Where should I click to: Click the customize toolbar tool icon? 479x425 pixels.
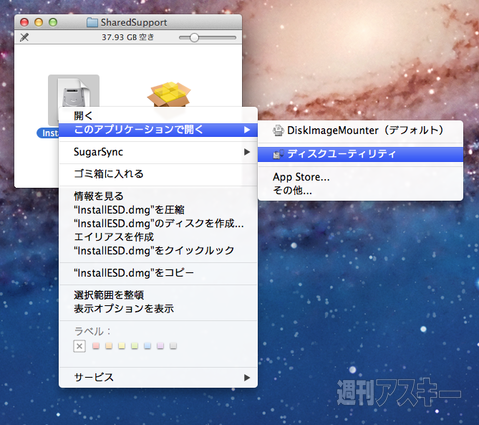point(24,37)
